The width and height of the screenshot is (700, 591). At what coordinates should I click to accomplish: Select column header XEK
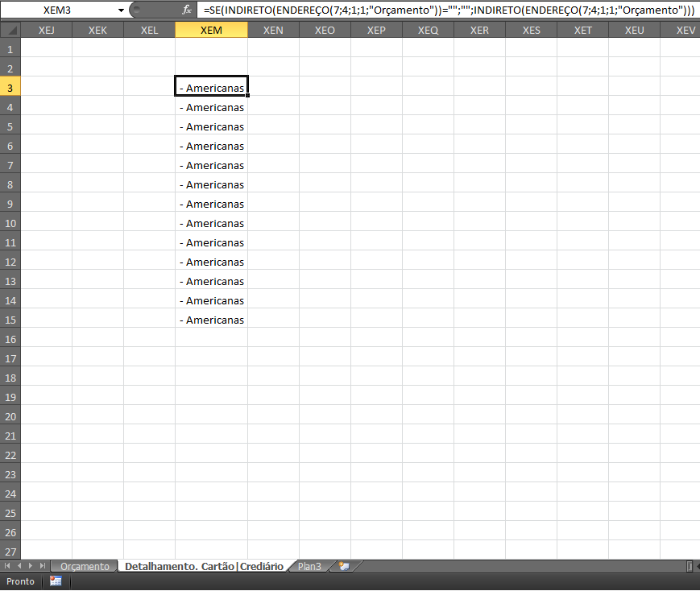coord(97,30)
